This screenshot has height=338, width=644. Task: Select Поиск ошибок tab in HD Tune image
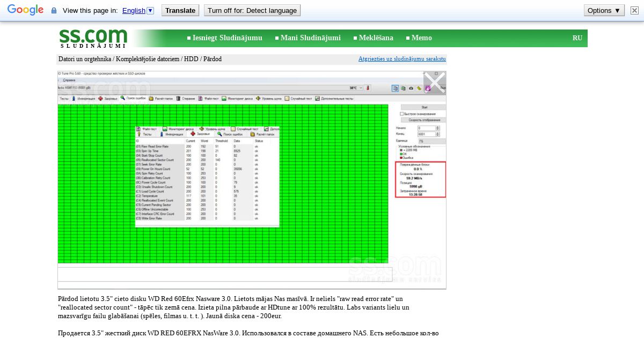[x=133, y=99]
